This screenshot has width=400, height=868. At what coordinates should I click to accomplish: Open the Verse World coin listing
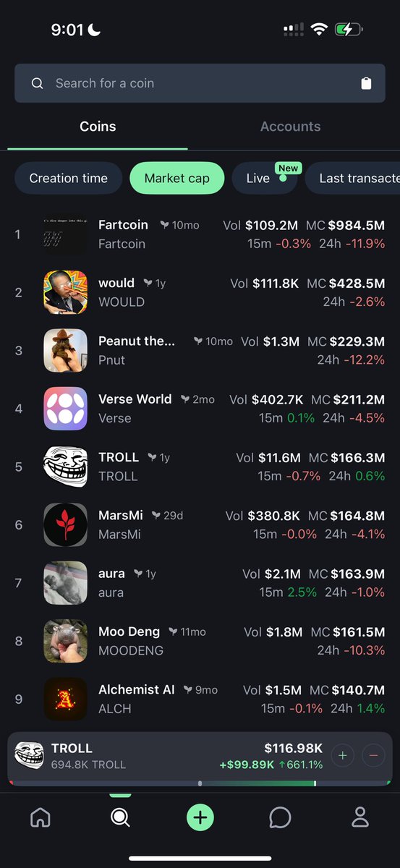pos(200,409)
